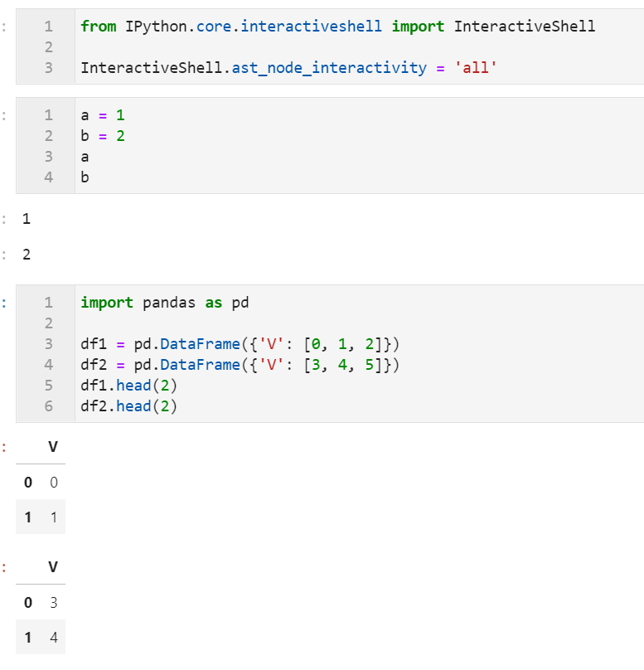Viewport: 644px width, 670px height.
Task: Click the 'b = 2' assignment line
Action: (x=103, y=136)
